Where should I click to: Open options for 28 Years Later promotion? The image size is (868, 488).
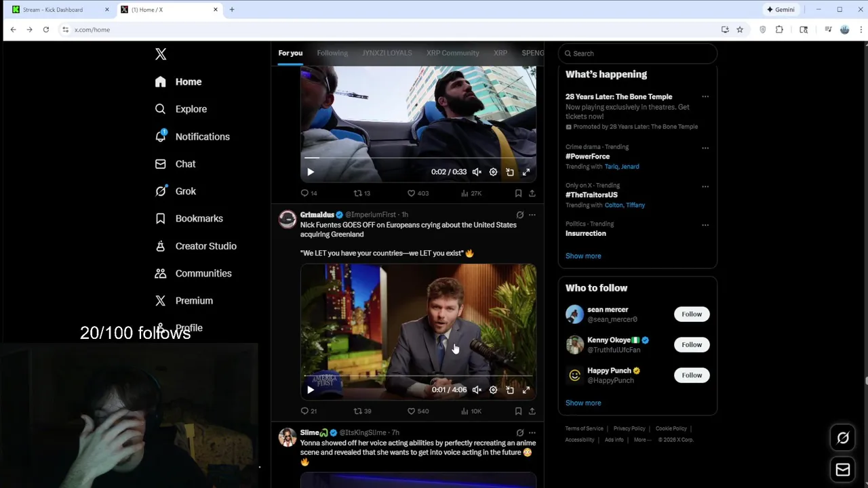(705, 96)
